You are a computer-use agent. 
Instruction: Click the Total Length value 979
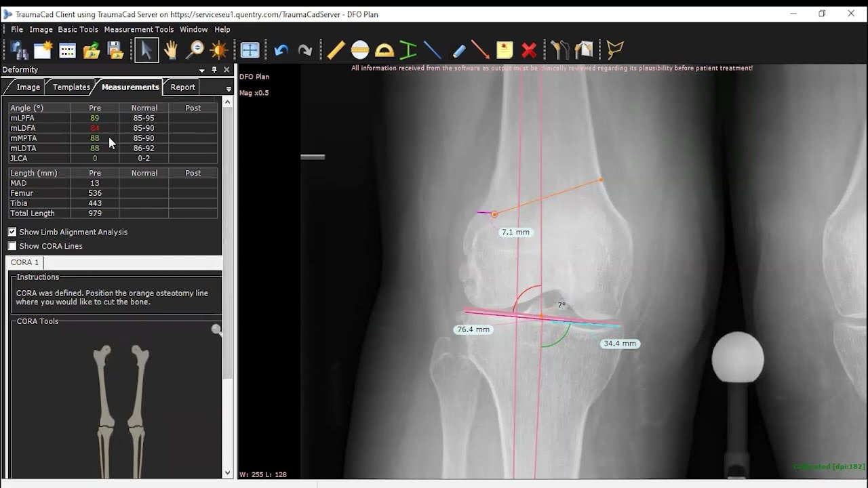coord(95,213)
